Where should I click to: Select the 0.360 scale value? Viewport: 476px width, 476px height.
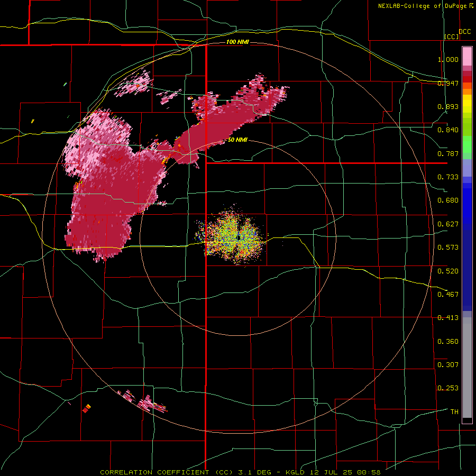click(448, 342)
